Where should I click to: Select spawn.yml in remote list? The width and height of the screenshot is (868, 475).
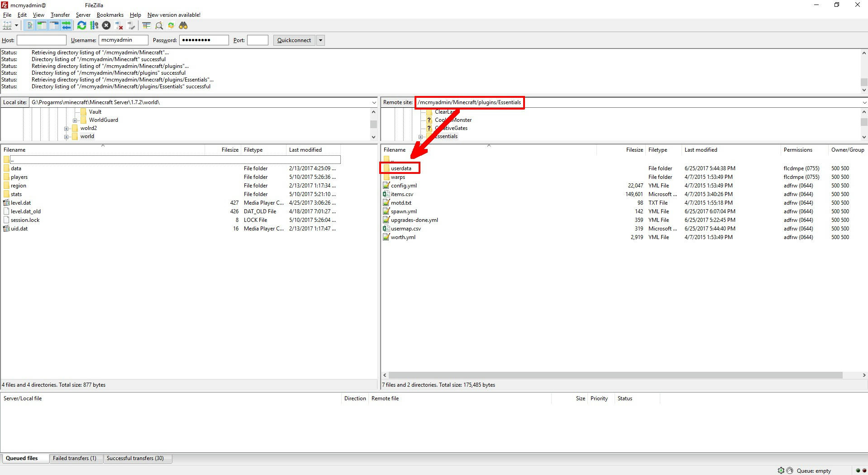(404, 211)
